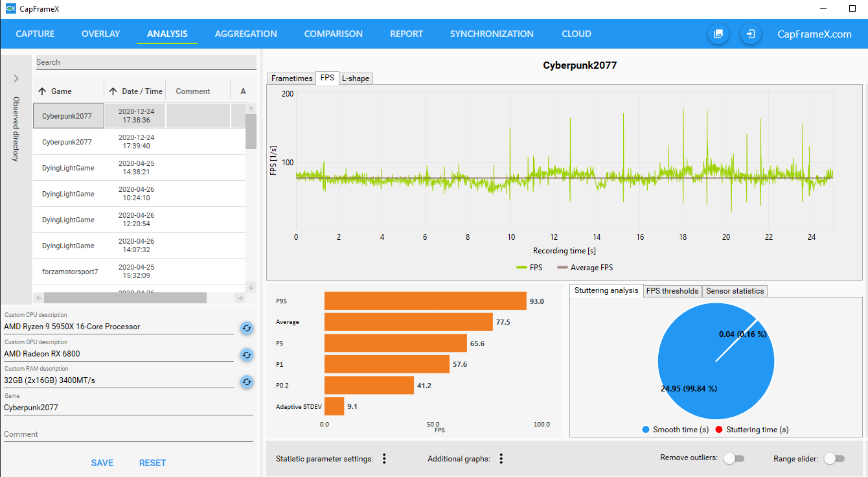Refresh the custom CPU description
Viewport: 868px width, 477px height.
point(246,328)
